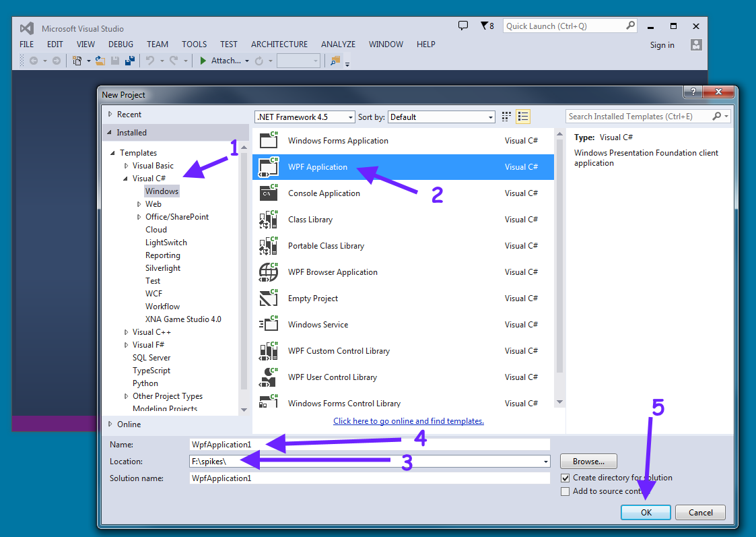Switch templates to medium list view
The image size is (756, 537).
coord(522,117)
